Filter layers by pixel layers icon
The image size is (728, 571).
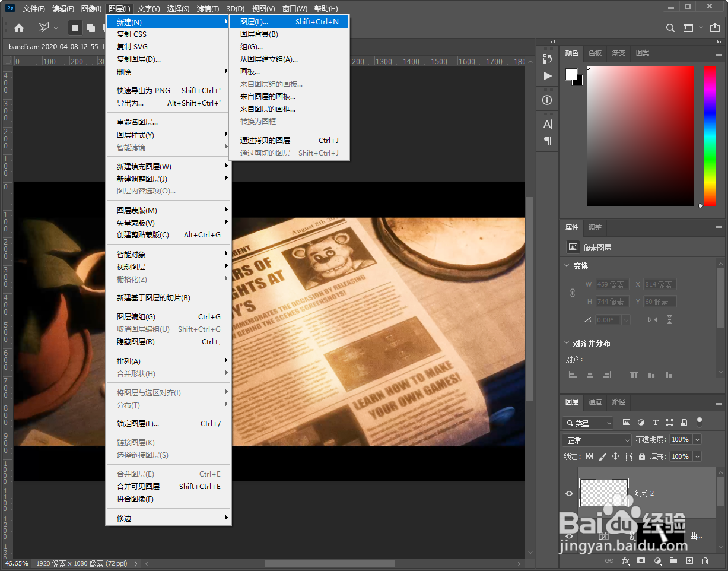coord(626,423)
